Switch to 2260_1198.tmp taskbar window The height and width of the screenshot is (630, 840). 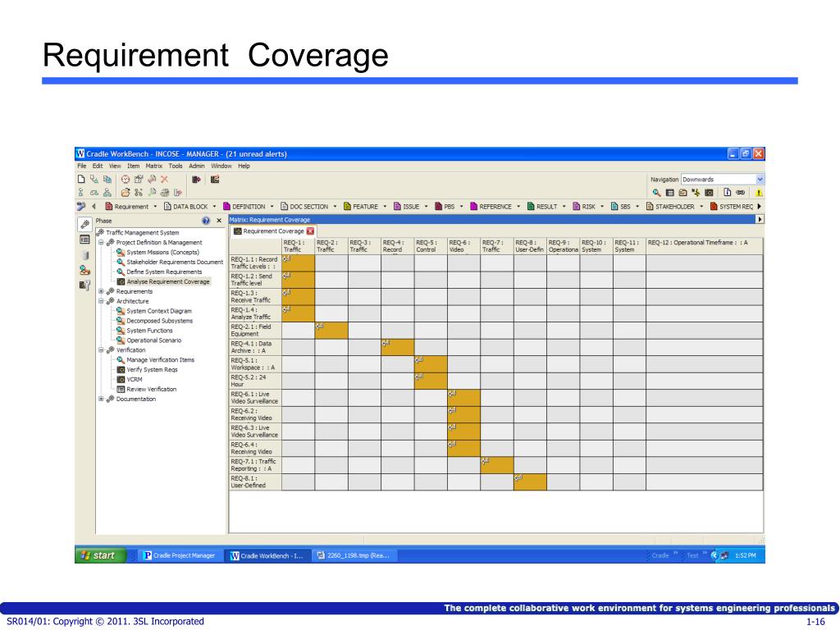point(354,555)
